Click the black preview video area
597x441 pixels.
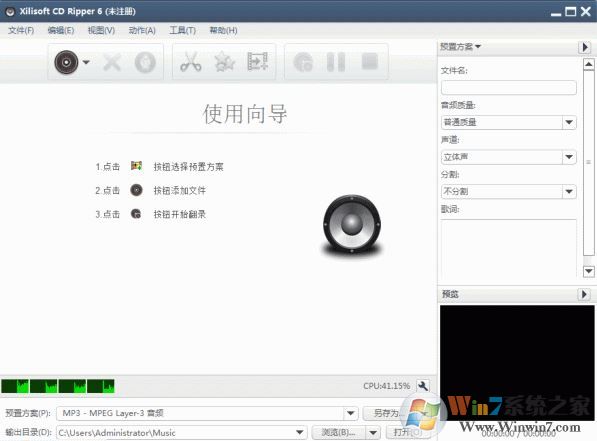pos(517,362)
